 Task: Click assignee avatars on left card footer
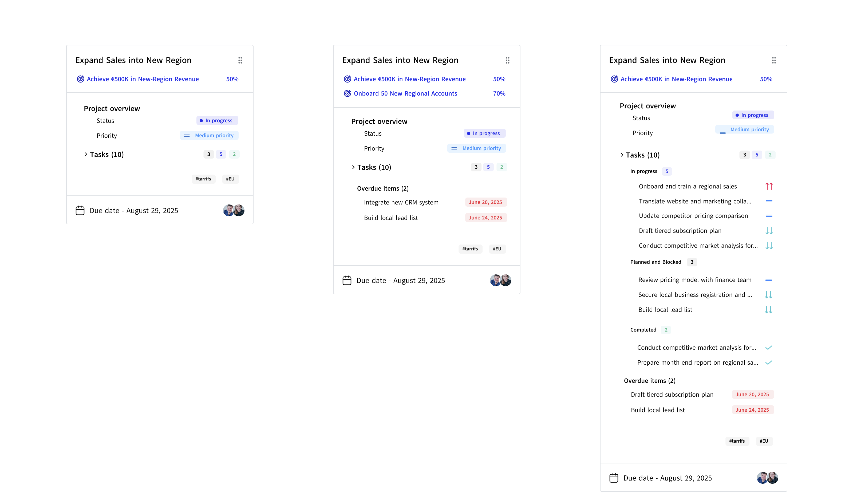234,211
